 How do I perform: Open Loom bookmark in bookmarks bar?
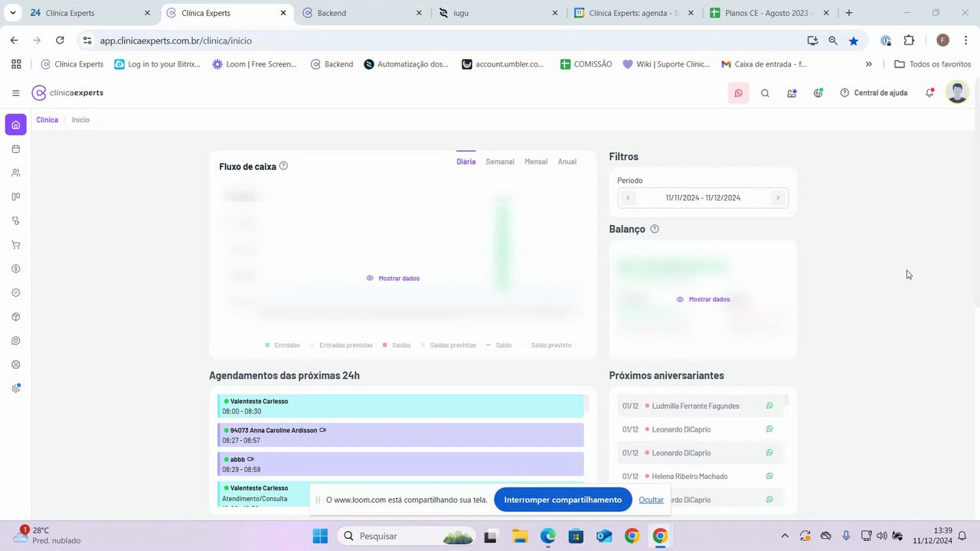(x=254, y=64)
